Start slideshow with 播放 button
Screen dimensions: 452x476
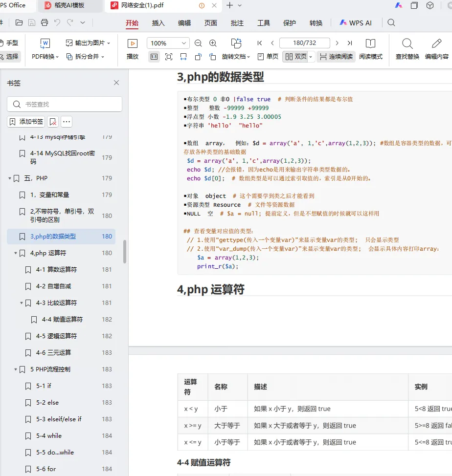click(133, 49)
